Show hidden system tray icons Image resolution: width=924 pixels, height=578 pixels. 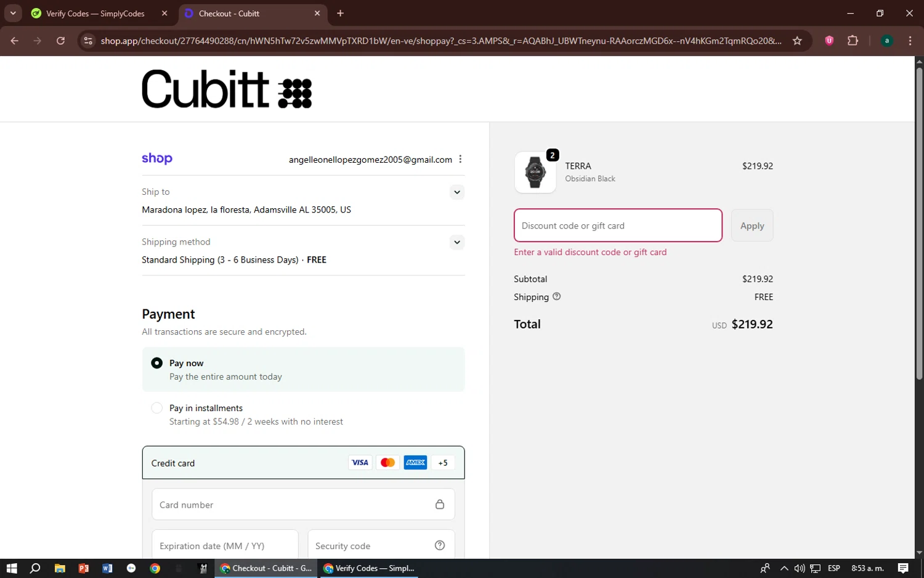(784, 568)
